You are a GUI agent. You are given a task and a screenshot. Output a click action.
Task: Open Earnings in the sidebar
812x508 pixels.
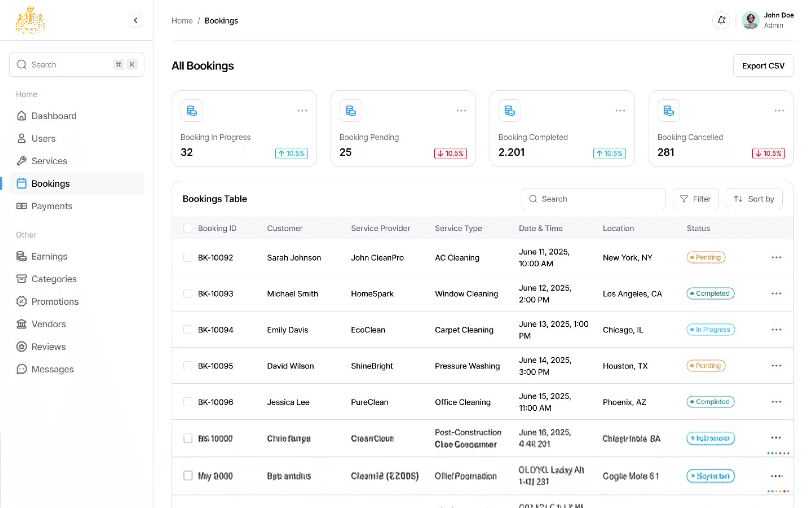[77, 256]
